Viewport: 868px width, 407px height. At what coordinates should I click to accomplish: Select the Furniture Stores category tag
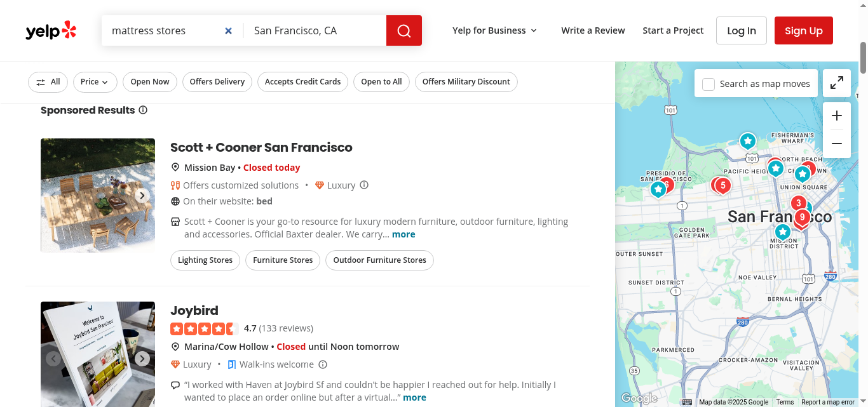coord(283,260)
